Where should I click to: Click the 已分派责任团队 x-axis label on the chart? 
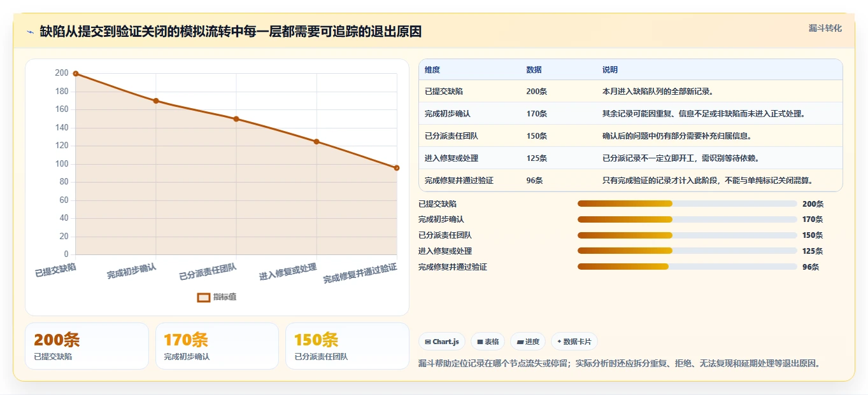tap(208, 272)
